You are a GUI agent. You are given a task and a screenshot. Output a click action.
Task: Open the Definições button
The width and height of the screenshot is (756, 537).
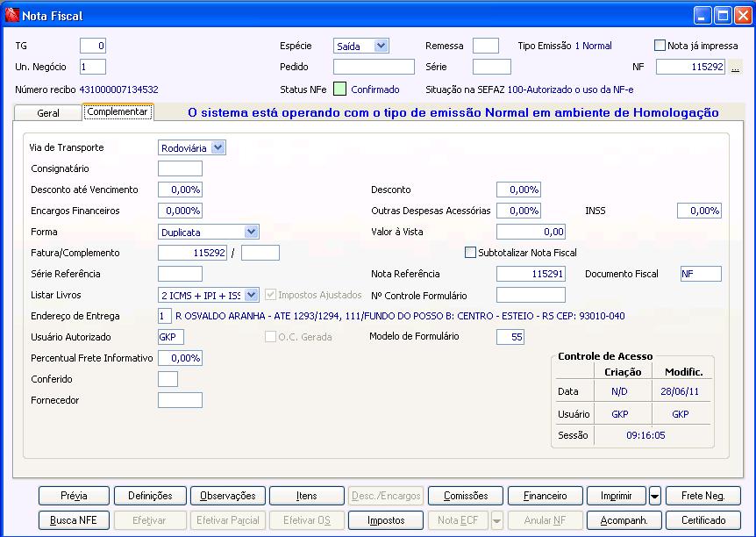point(150,496)
